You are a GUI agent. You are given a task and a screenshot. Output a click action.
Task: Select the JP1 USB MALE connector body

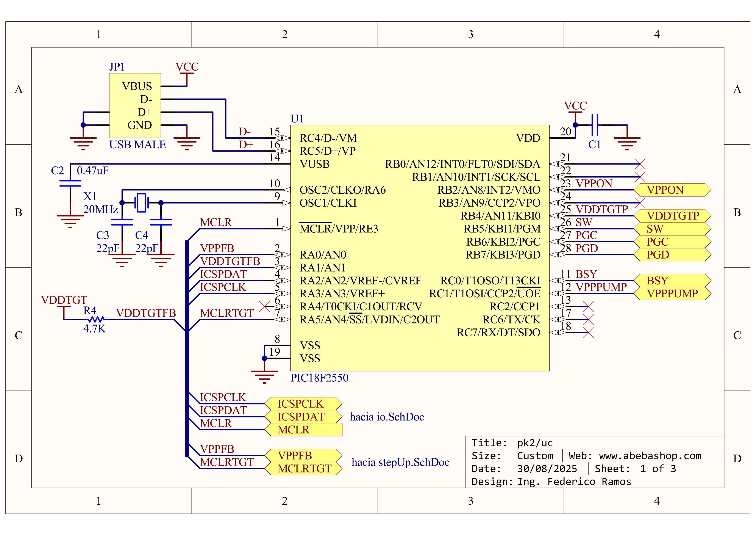click(x=135, y=105)
